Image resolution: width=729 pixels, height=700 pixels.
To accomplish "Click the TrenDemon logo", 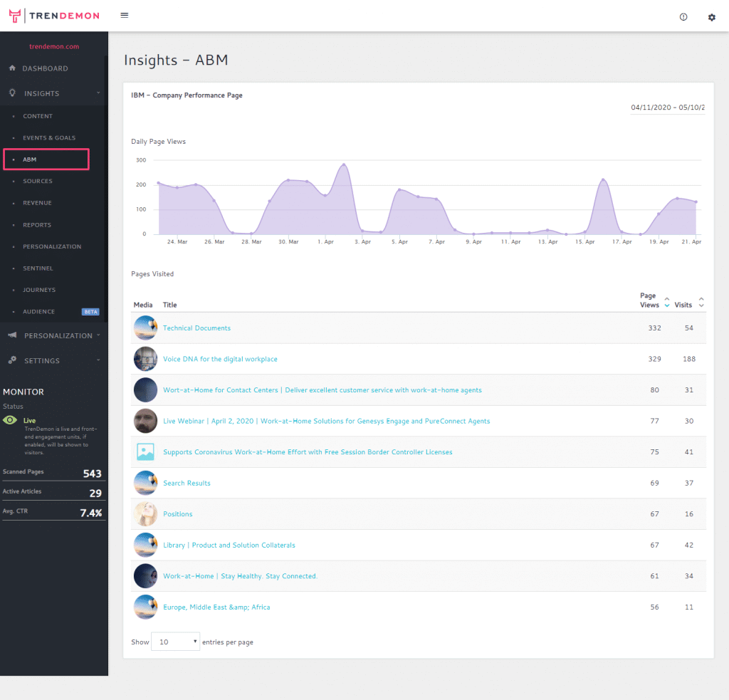I will coord(54,16).
